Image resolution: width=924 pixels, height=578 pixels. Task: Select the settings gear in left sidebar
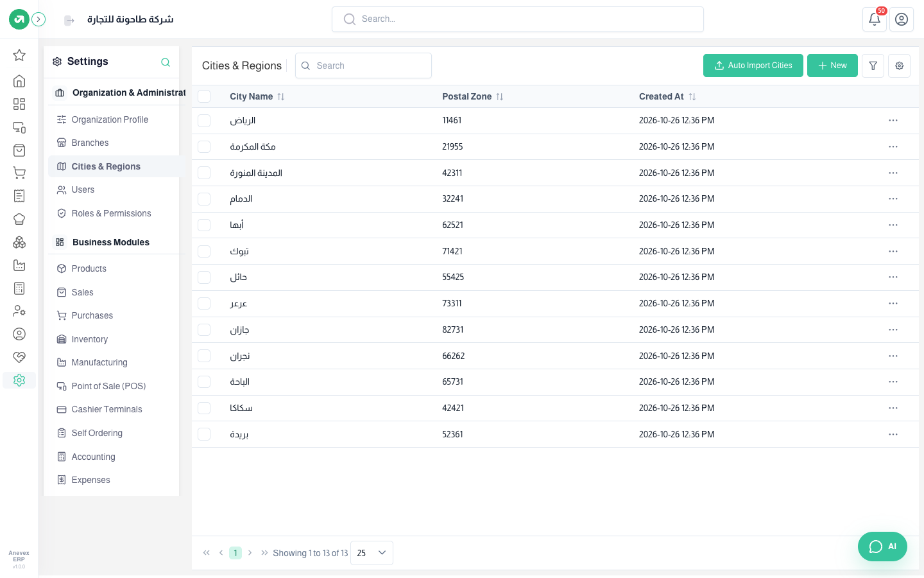tap(19, 380)
